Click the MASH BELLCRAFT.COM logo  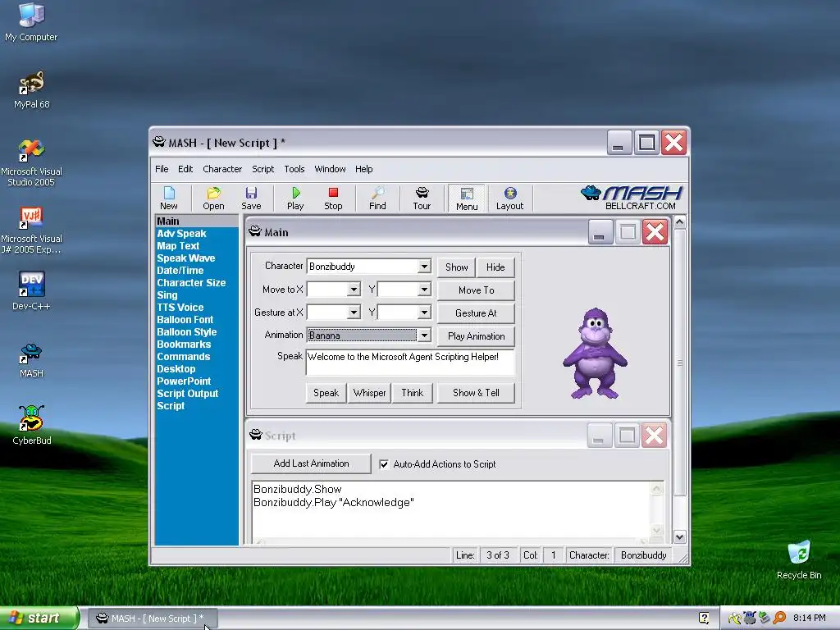tap(632, 198)
